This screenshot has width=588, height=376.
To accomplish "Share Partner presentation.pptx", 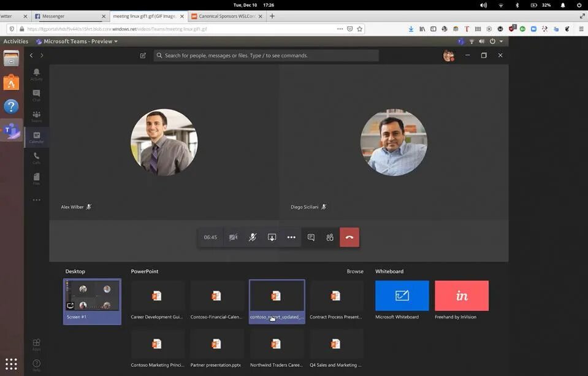I will point(216,349).
